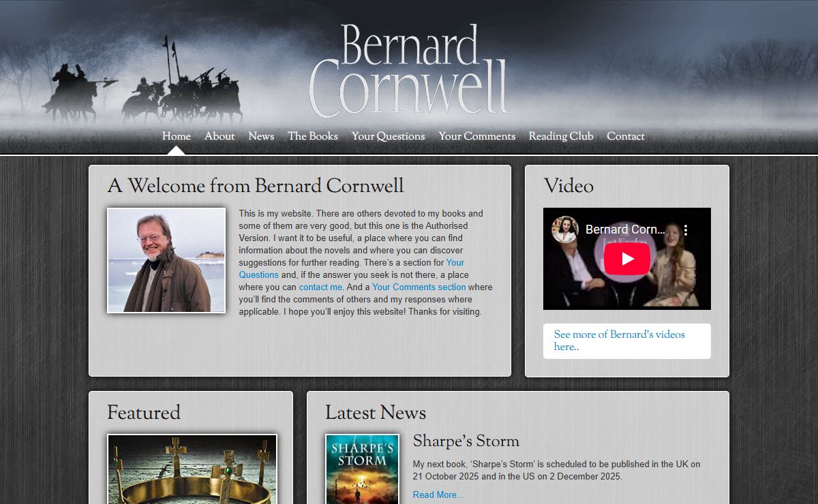Viewport: 818px width, 504px height.
Task: Open the Featured crown image
Action: 192,469
